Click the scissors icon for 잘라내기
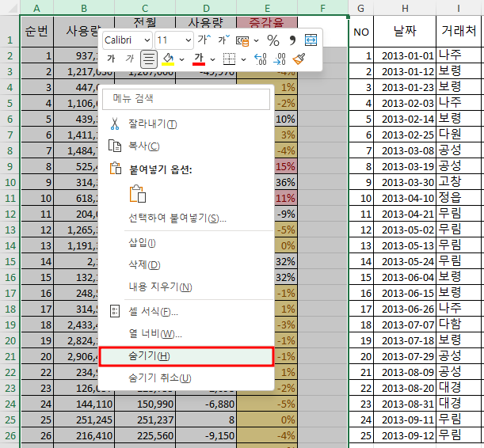This screenshot has height=448, width=484. (115, 124)
